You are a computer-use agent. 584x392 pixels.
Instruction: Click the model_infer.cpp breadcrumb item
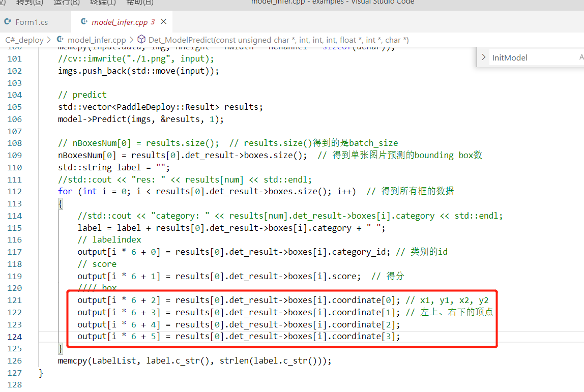(x=97, y=40)
